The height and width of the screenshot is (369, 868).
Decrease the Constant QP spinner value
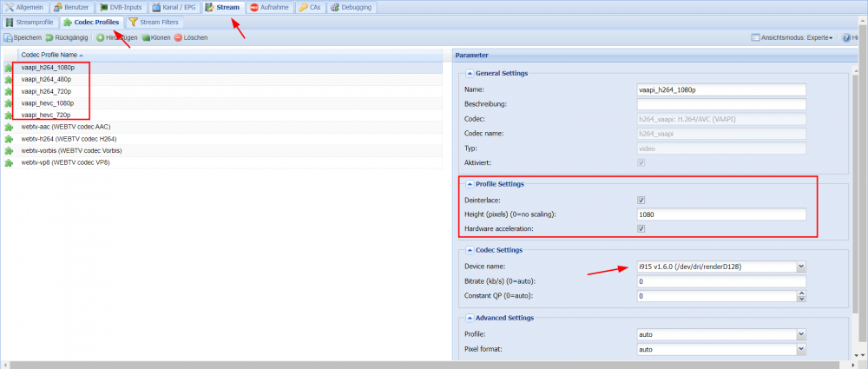click(x=801, y=300)
